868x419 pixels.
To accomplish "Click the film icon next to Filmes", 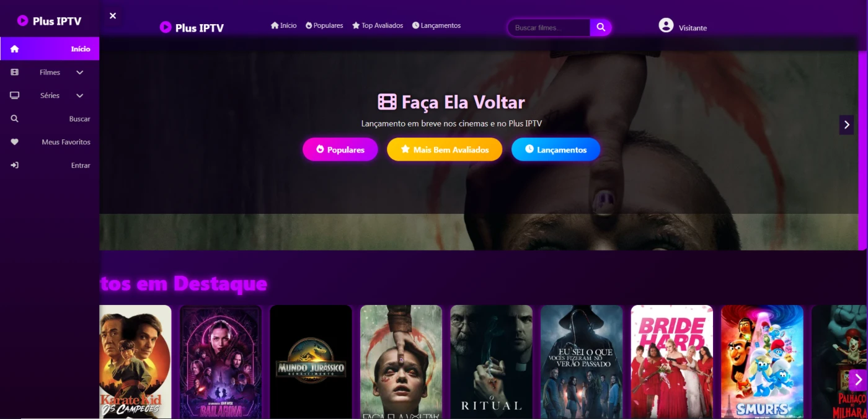I will [15, 73].
